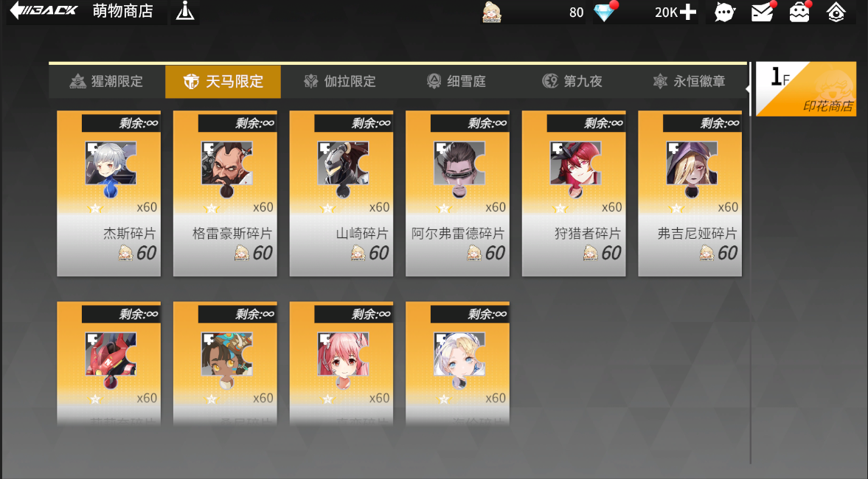Screen dimensions: 868x479
Task: Buy 杰斯碎片 for 60 tokens
Action: click(x=109, y=194)
